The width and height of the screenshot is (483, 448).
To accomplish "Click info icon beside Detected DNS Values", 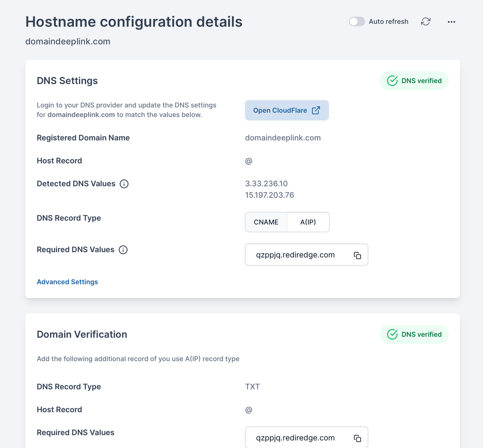I will (124, 184).
